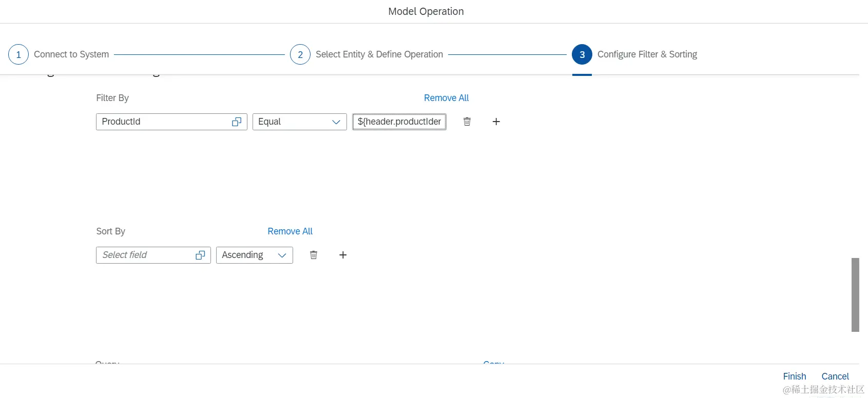The height and width of the screenshot is (398, 868).
Task: Add a new filter condition row
Action: click(496, 122)
